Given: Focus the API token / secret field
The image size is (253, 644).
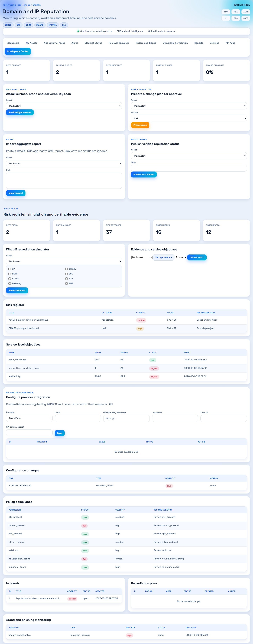Looking at the screenshot, I should tap(29, 433).
